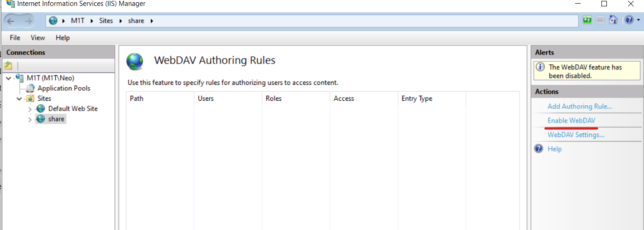
Task: Click the blue Help icon in the Actions pane
Action: (x=538, y=148)
